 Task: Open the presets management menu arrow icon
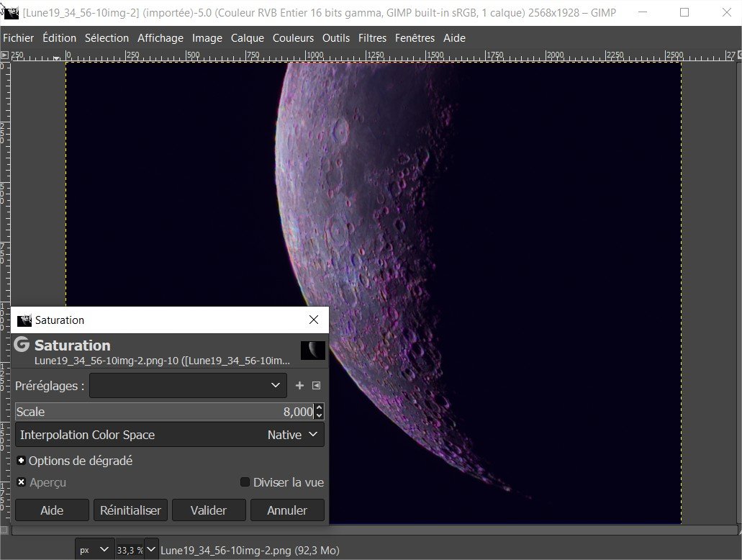[x=316, y=386]
